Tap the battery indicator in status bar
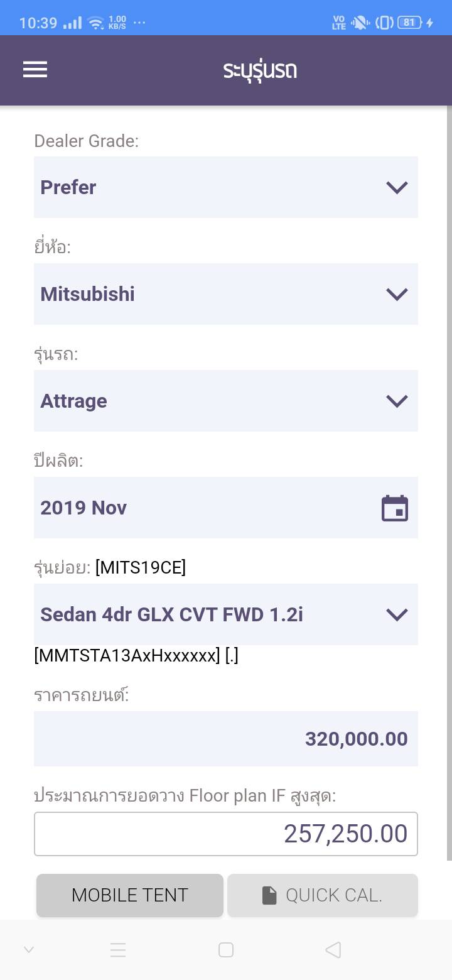The height and width of the screenshot is (980, 452). 409,23
